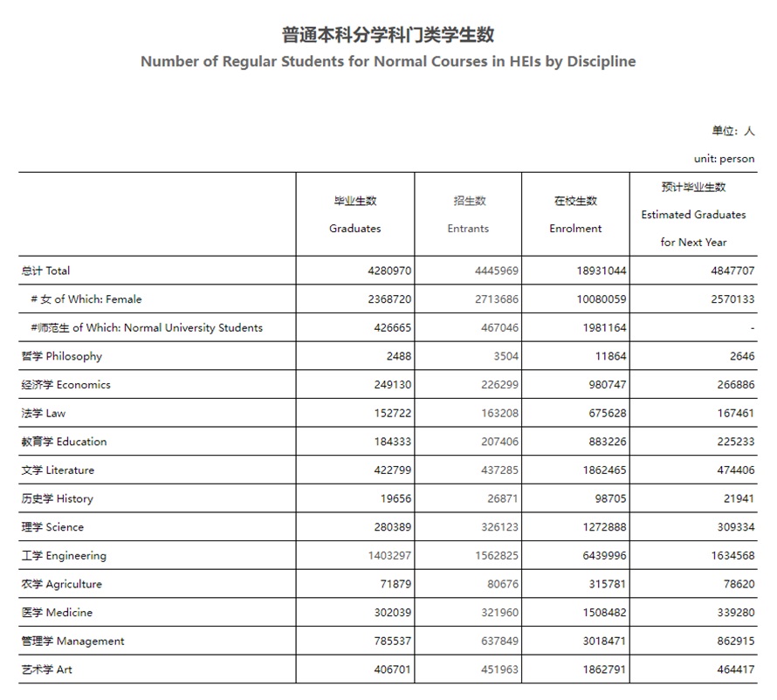Click the Enrolment column header

click(x=575, y=215)
